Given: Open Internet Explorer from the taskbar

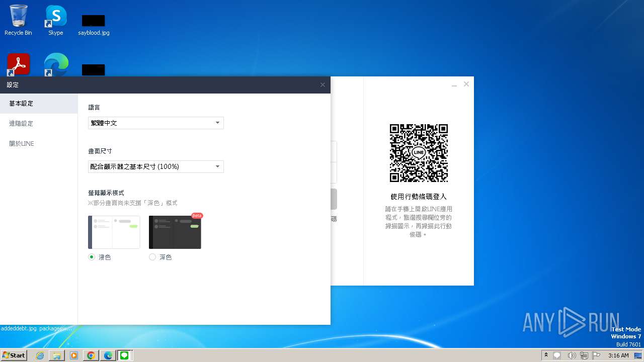Looking at the screenshot, I should click(40, 355).
